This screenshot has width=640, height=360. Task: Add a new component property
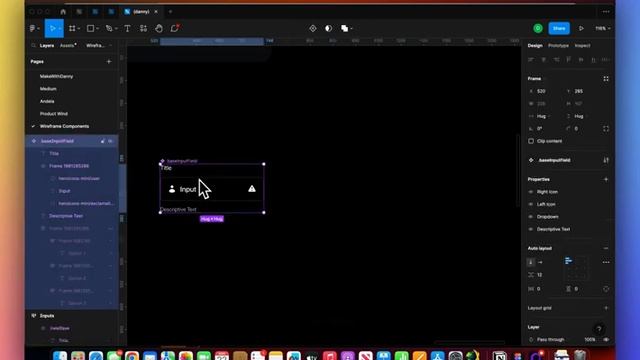click(x=606, y=179)
